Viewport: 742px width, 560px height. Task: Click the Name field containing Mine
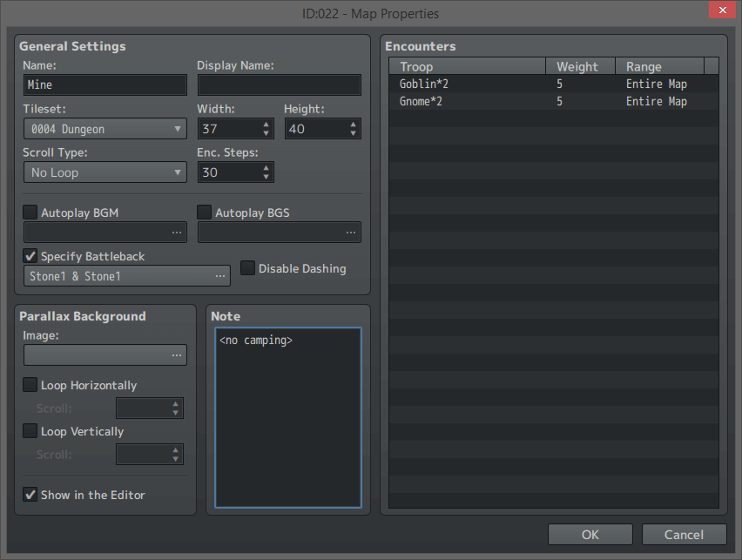coord(105,85)
